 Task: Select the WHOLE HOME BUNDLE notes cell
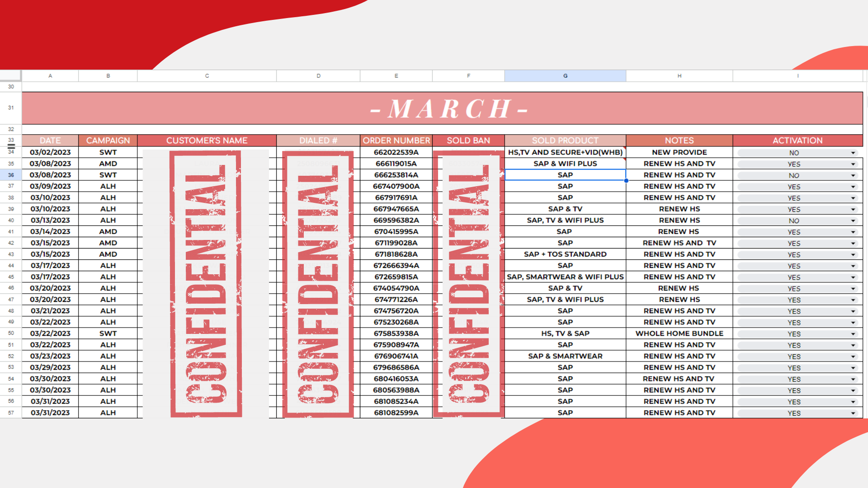[x=679, y=333]
